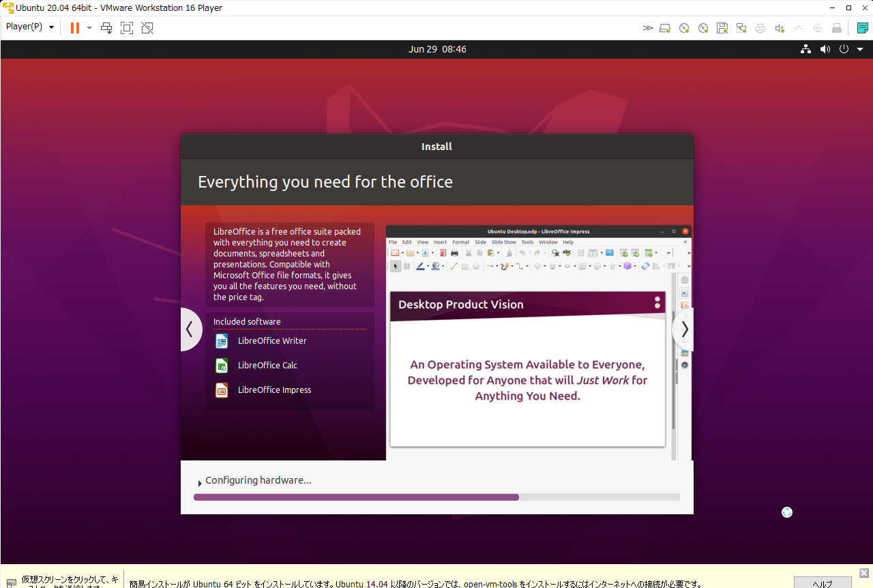The image size is (873, 588).
Task: Click the Install window title
Action: (436, 147)
